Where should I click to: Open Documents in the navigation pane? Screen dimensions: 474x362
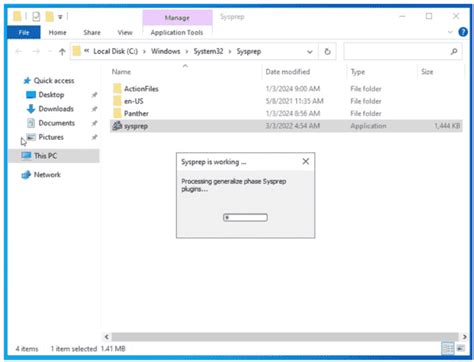[x=57, y=123]
